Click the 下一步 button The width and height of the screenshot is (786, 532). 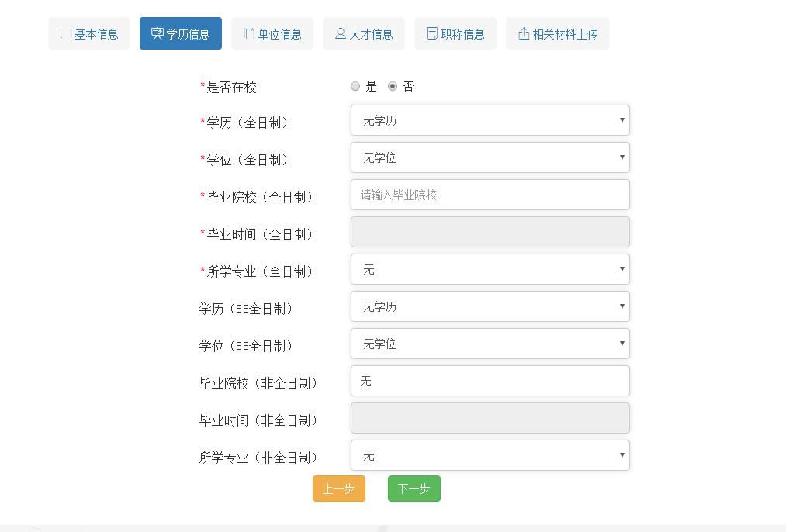pos(414,489)
